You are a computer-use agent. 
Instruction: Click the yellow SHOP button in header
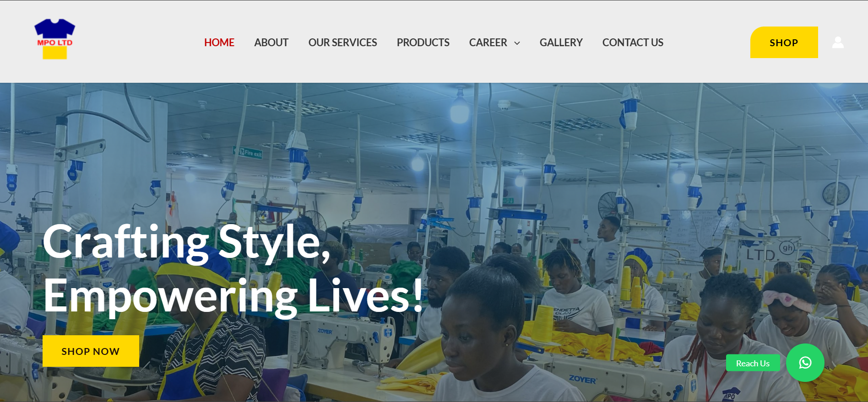point(784,43)
